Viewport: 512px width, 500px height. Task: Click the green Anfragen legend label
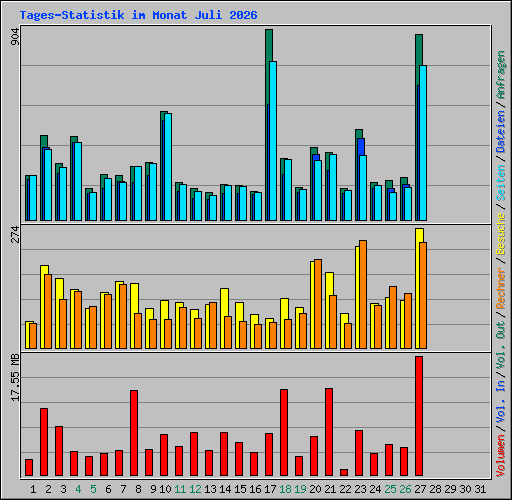501,75
